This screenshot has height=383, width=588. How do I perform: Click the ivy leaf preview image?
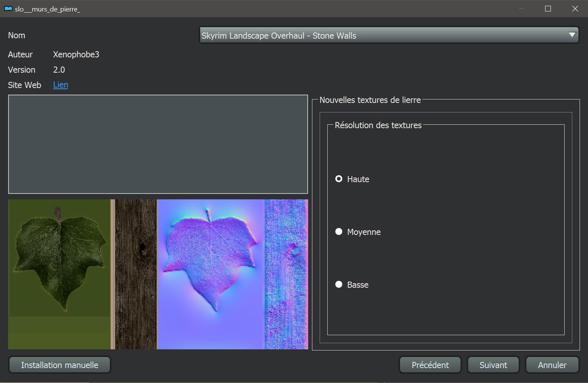pyautogui.click(x=158, y=274)
